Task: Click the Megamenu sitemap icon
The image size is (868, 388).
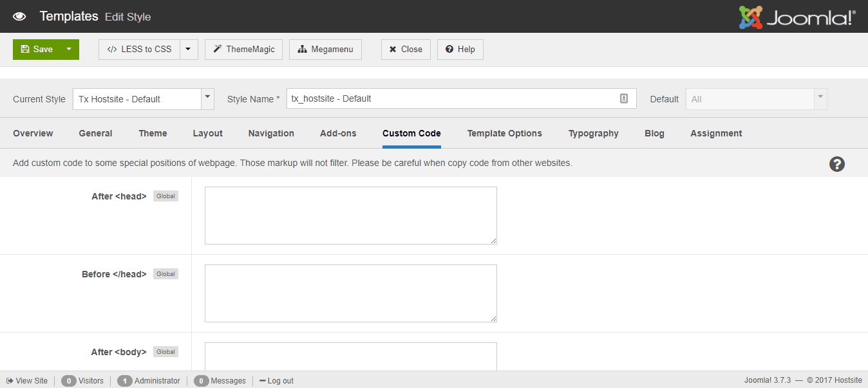Action: [x=301, y=49]
